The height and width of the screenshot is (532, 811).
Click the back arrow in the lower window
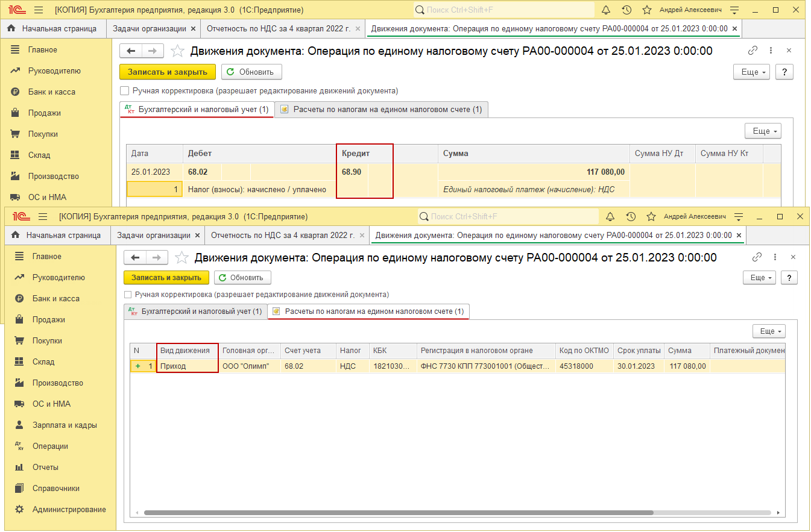135,258
